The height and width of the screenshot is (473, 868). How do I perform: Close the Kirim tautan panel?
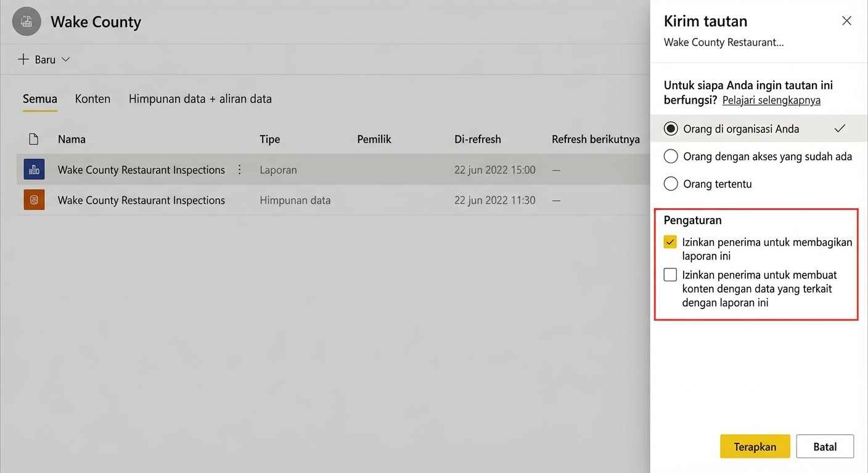click(846, 21)
